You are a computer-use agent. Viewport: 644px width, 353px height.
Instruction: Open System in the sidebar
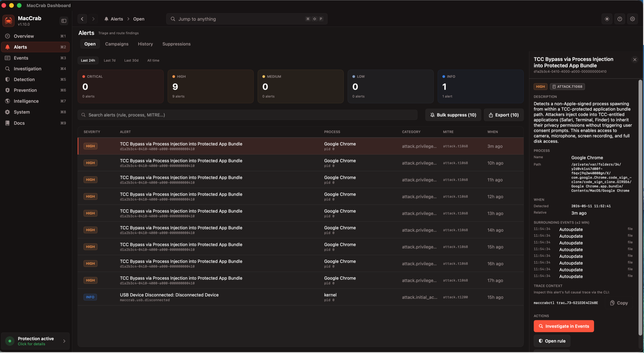click(35, 112)
